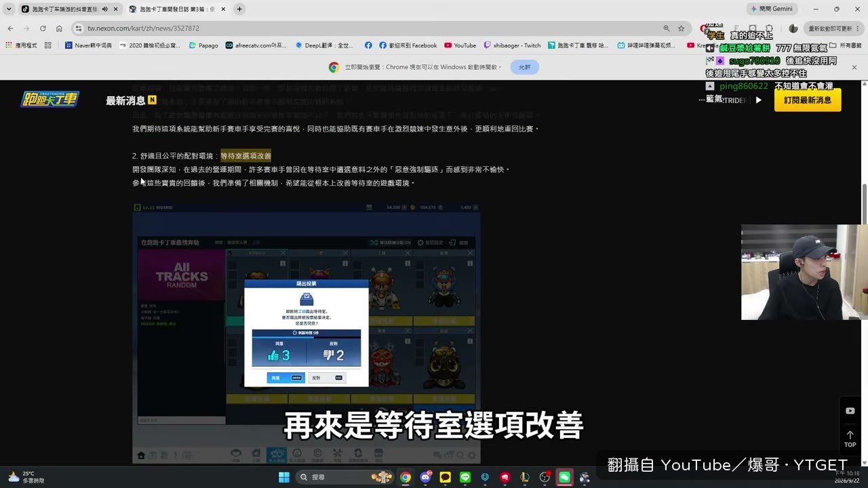Open WeChat from the taskbar

[564, 477]
